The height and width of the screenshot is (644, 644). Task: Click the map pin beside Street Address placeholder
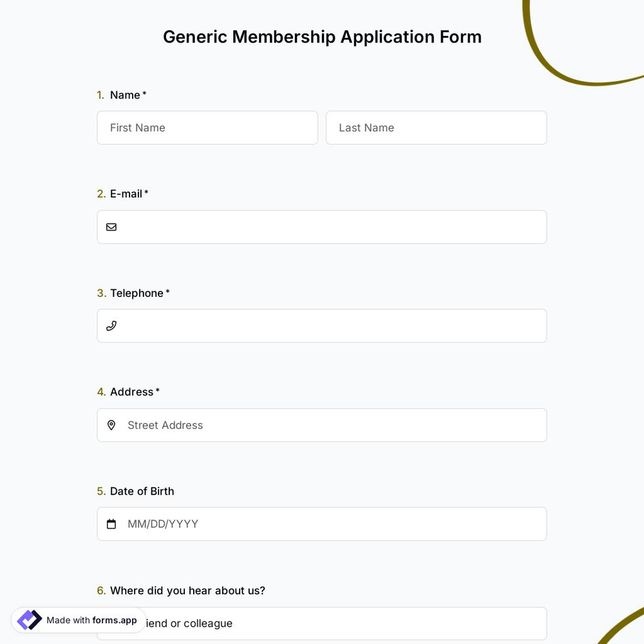point(111,425)
